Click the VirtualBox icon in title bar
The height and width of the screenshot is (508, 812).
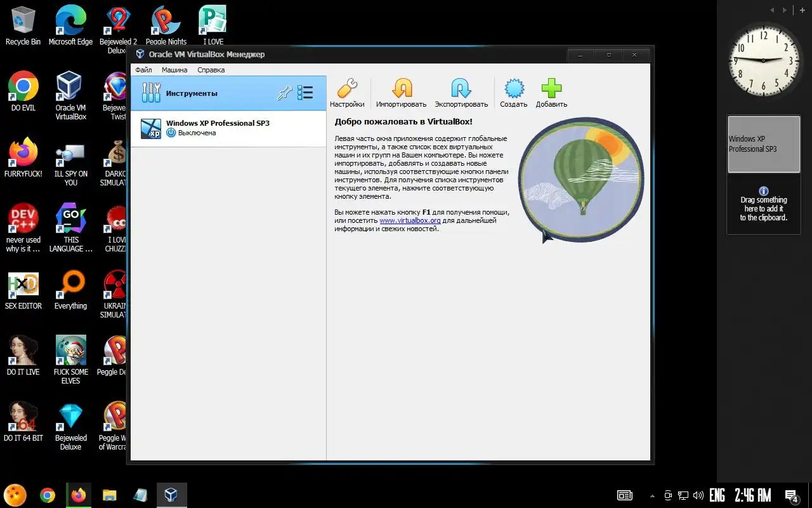point(140,55)
